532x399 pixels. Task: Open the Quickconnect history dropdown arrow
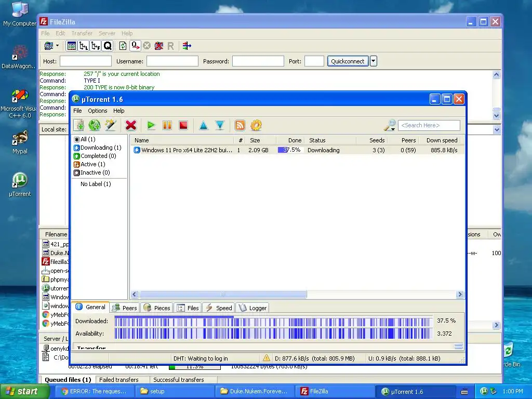(373, 61)
